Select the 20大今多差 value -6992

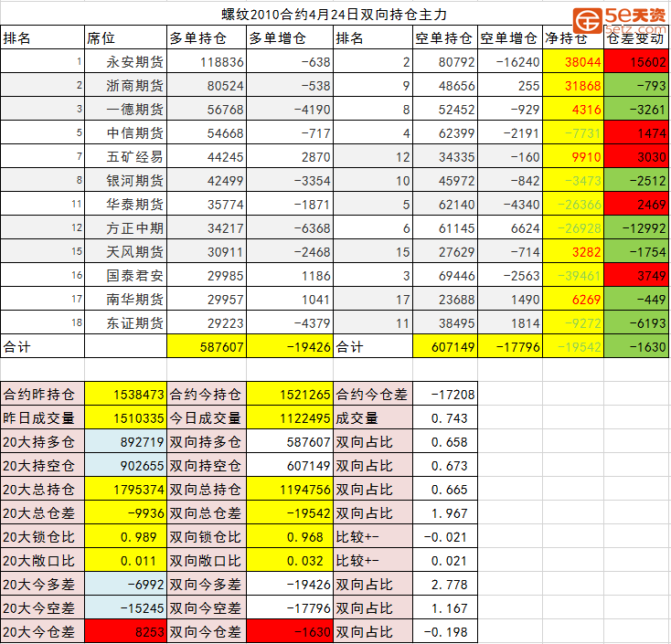pyautogui.click(x=125, y=584)
